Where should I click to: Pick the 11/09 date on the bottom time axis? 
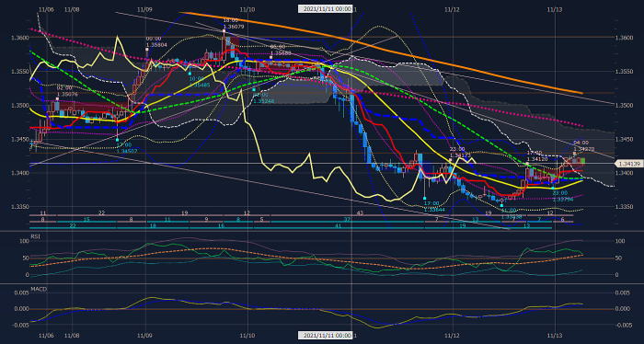tap(145, 335)
